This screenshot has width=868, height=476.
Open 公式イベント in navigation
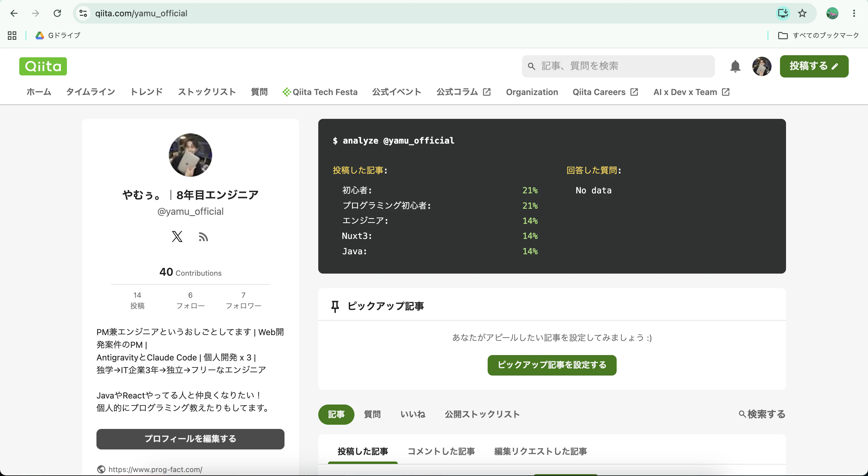pos(397,92)
